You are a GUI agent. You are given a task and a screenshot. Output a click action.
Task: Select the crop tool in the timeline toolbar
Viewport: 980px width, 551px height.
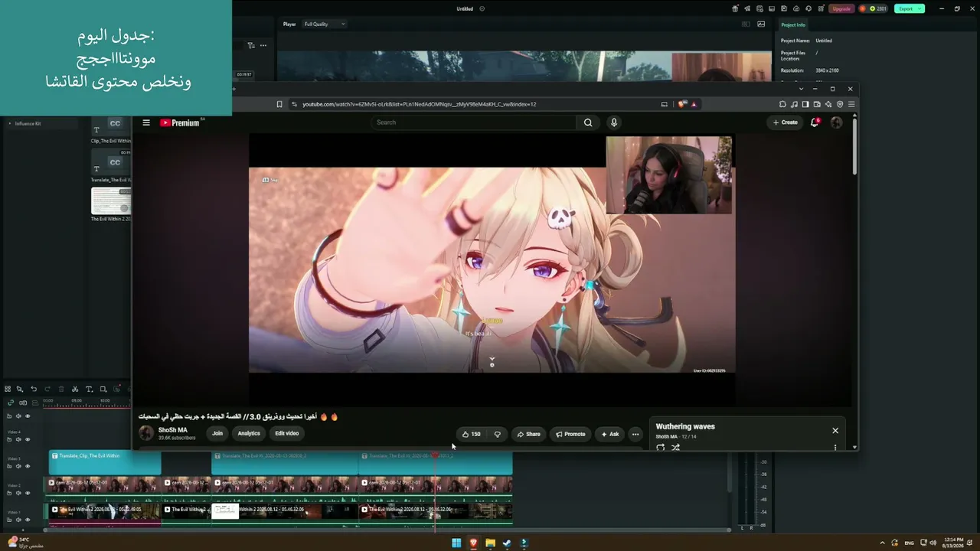pos(103,389)
